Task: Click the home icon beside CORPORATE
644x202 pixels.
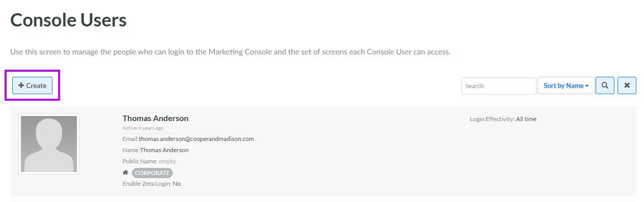Action: (x=125, y=172)
